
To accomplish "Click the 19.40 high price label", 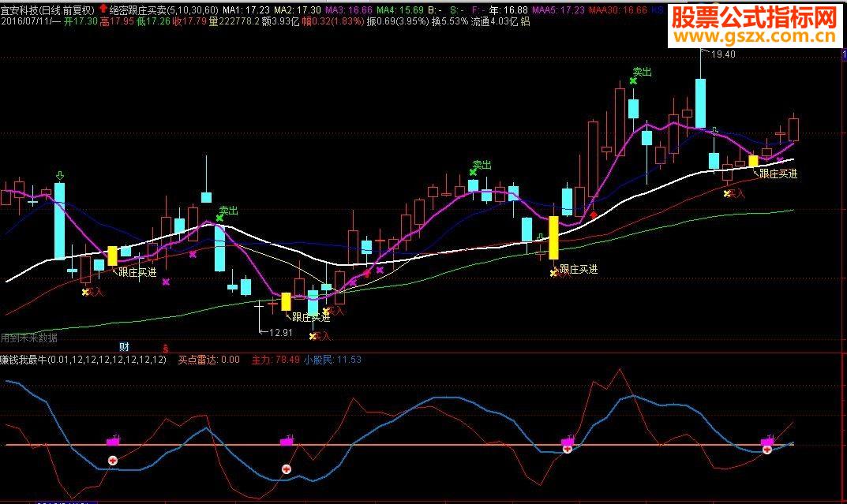I will click(x=723, y=54).
